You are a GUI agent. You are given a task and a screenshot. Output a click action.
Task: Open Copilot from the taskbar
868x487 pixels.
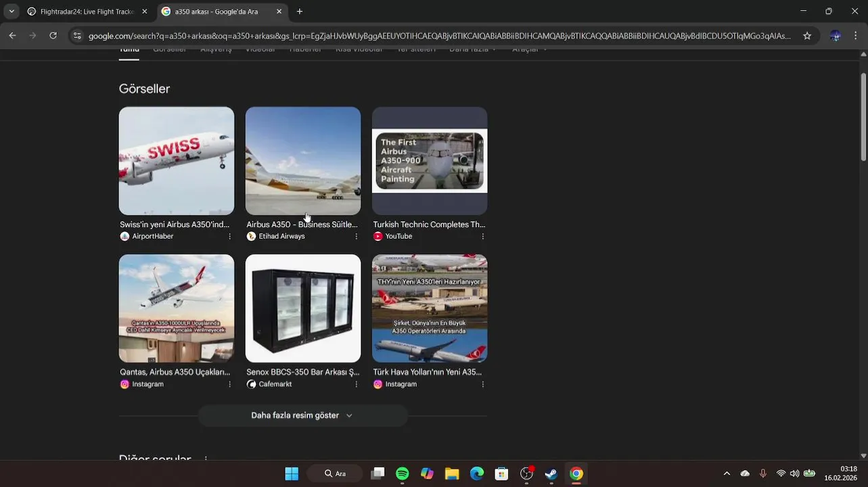tap(427, 473)
